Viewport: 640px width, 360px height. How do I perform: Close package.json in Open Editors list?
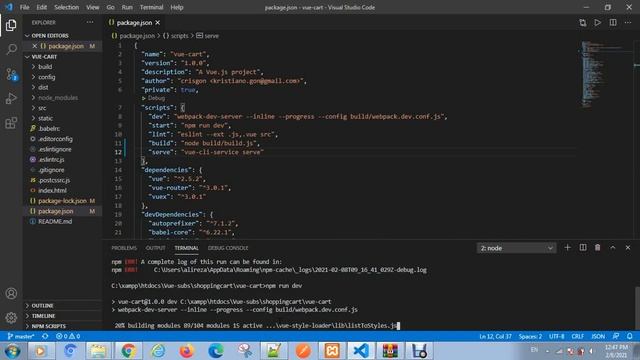(35, 46)
